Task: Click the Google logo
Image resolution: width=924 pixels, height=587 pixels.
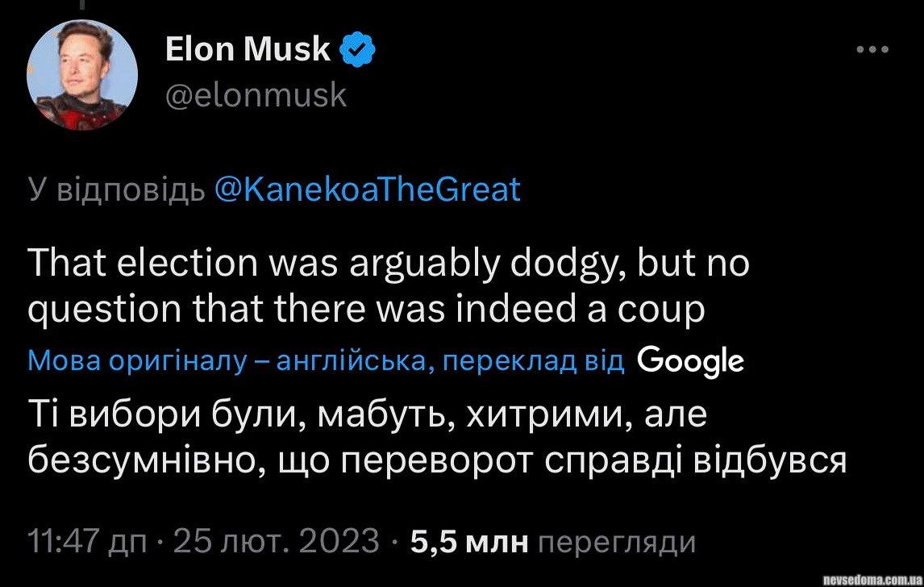Action: tap(690, 362)
